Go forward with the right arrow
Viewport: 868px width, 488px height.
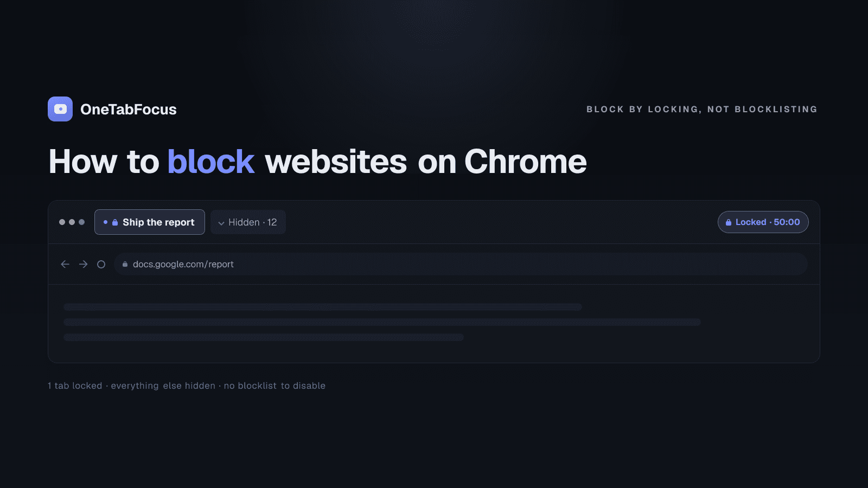(x=83, y=264)
